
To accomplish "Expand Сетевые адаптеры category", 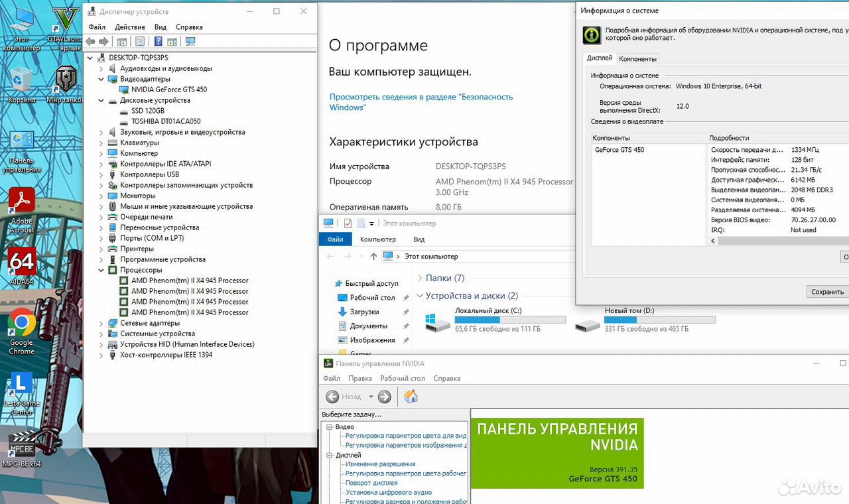I will (x=101, y=323).
